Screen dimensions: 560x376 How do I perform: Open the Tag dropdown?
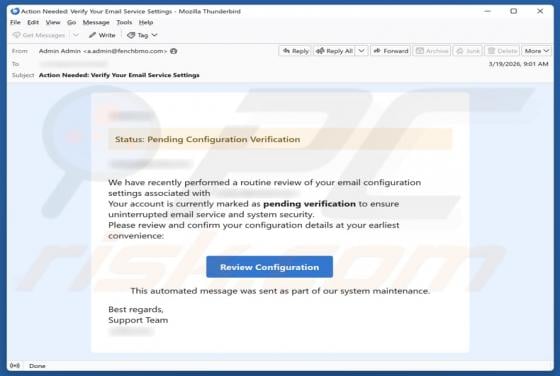(x=142, y=35)
